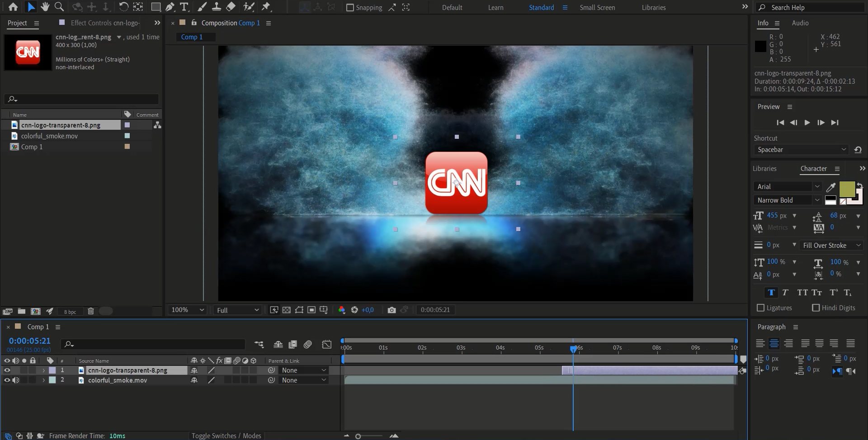Image resolution: width=868 pixels, height=440 pixels.
Task: Open the Full resolution dropdown
Action: coord(238,310)
